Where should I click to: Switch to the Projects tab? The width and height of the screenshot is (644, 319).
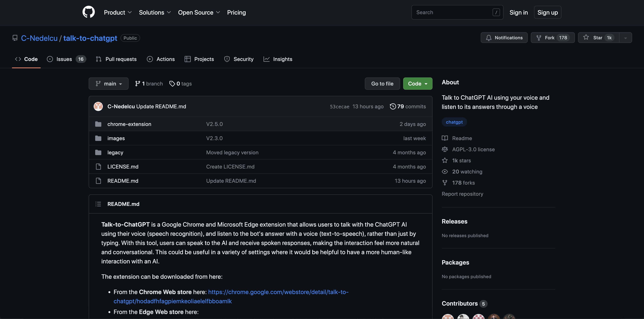coord(199,59)
